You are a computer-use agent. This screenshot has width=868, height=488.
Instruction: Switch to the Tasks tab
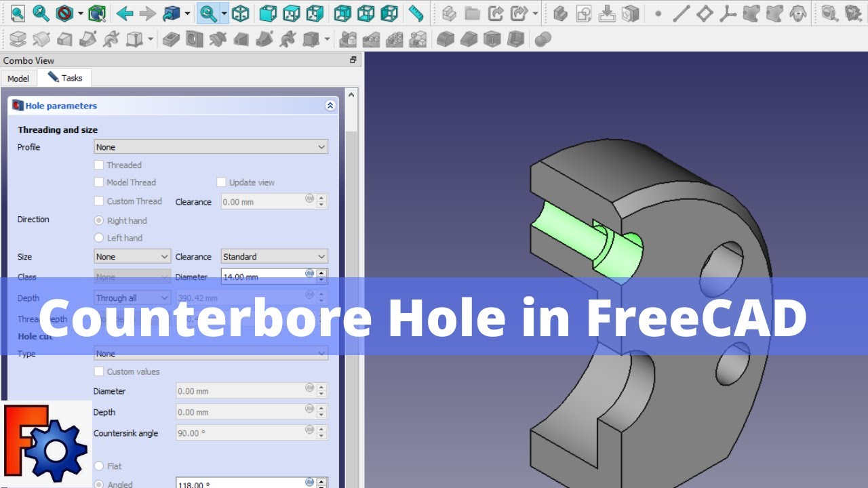[x=64, y=78]
